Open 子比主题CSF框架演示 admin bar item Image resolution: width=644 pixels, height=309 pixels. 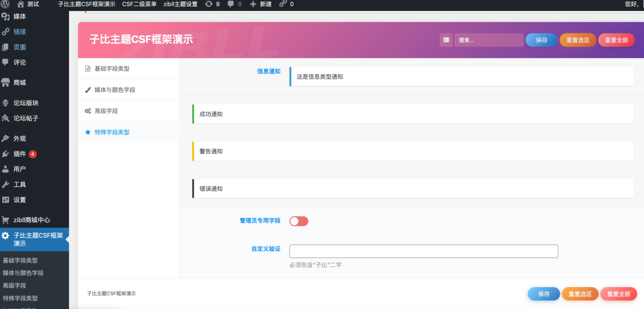[87, 4]
